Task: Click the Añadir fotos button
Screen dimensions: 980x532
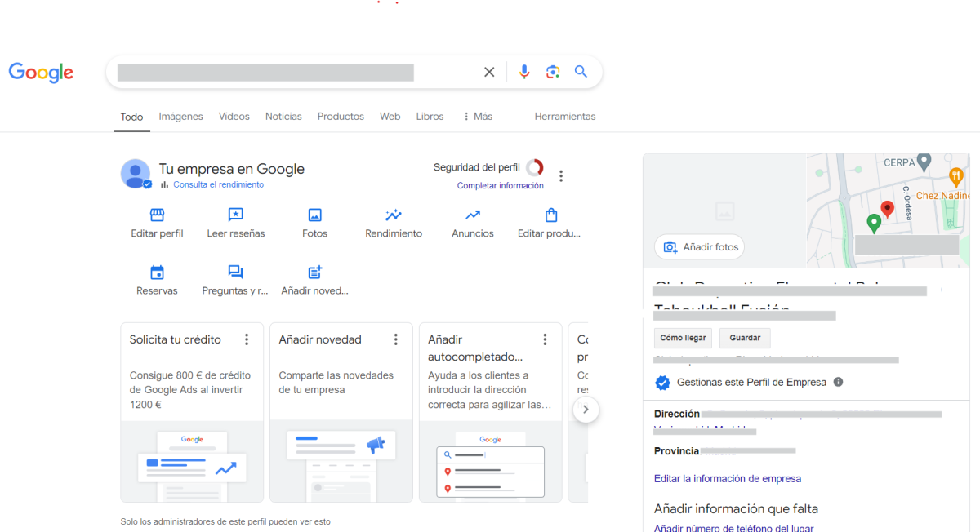Action: (700, 247)
